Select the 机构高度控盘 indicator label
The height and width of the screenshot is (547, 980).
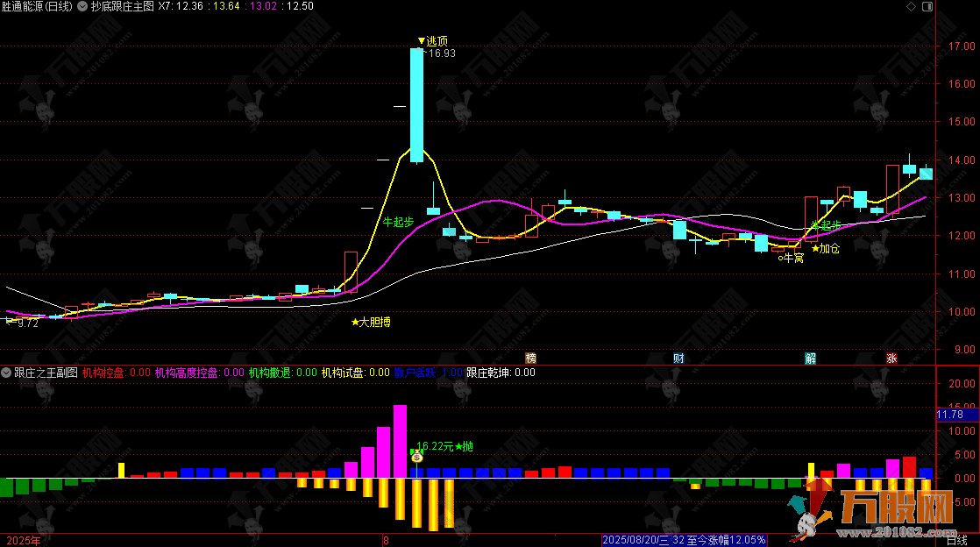click(x=188, y=373)
